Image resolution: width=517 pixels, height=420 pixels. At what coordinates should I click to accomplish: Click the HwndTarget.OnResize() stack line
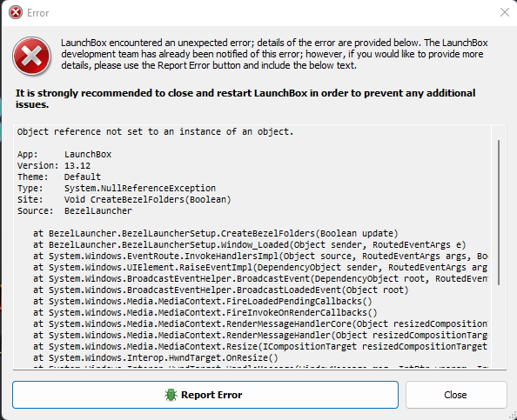156,357
